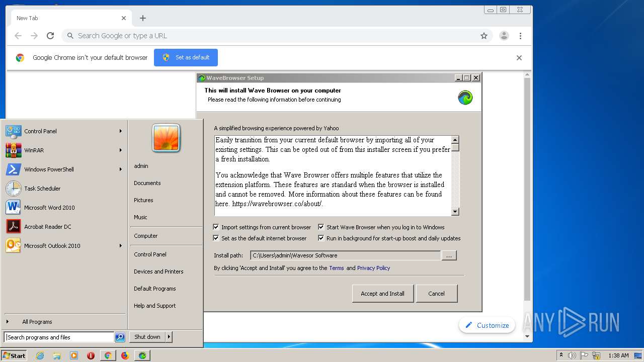
Task: Open Windows Media Player from taskbar
Action: 74,355
